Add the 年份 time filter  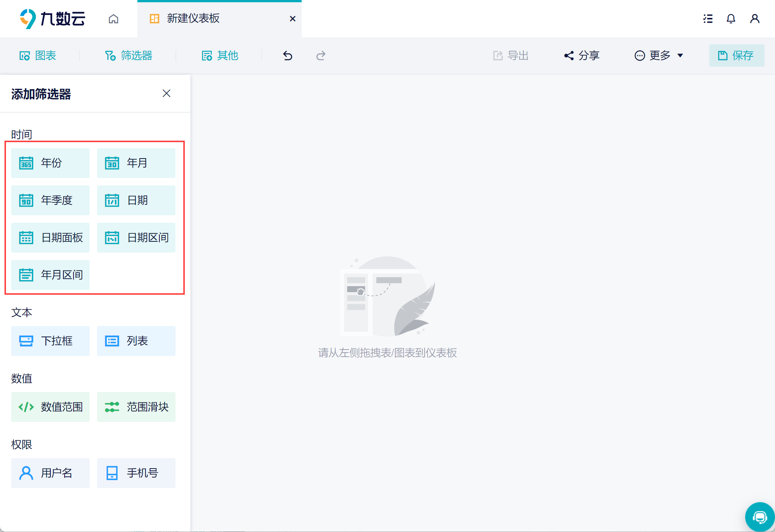(50, 163)
